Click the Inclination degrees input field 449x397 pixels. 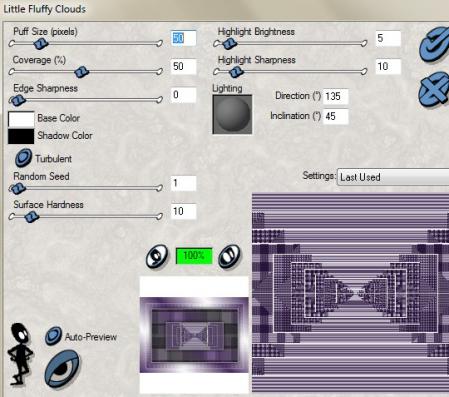336,116
